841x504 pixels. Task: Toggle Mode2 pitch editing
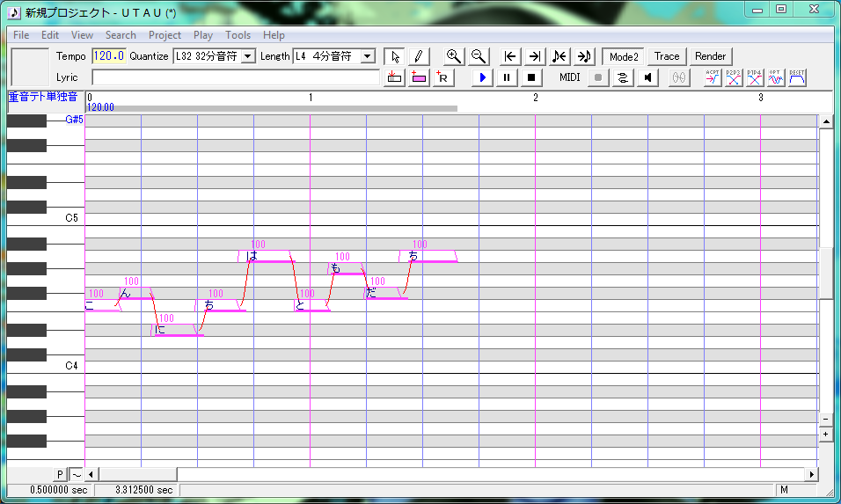tap(624, 56)
